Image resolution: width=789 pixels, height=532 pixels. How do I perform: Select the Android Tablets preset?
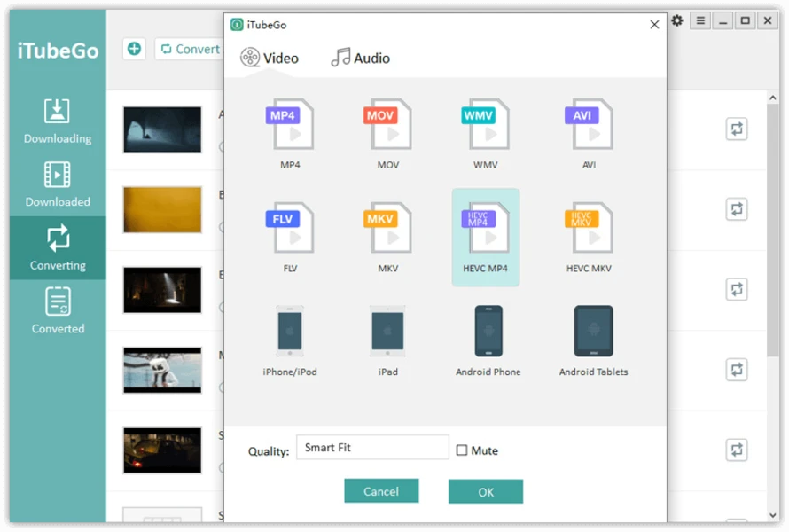593,333
